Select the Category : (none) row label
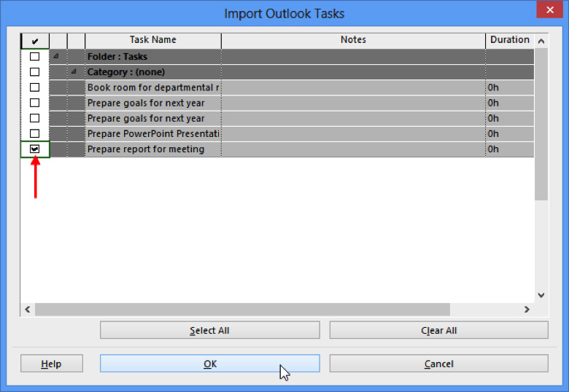Viewport: 569px width, 392px height. tap(126, 71)
